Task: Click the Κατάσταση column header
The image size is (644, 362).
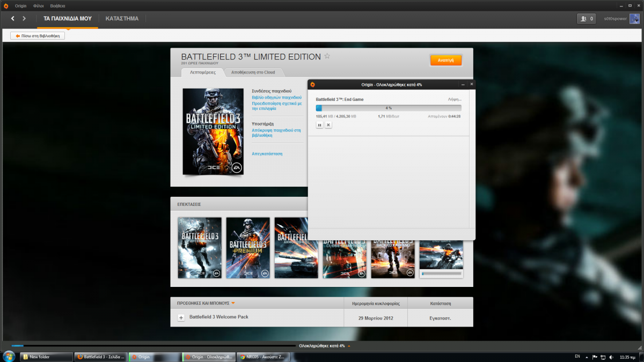Action: 441,303
